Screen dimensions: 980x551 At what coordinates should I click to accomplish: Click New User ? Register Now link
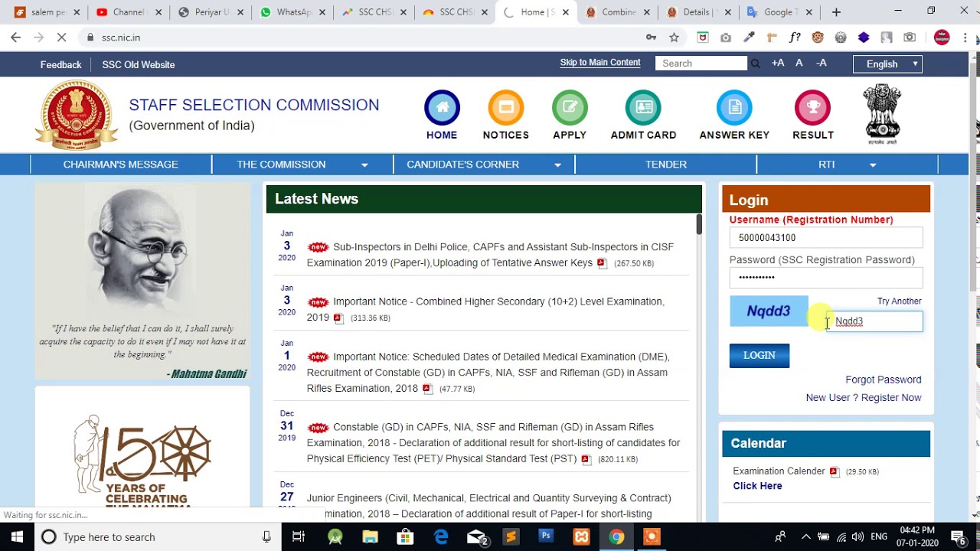864,398
